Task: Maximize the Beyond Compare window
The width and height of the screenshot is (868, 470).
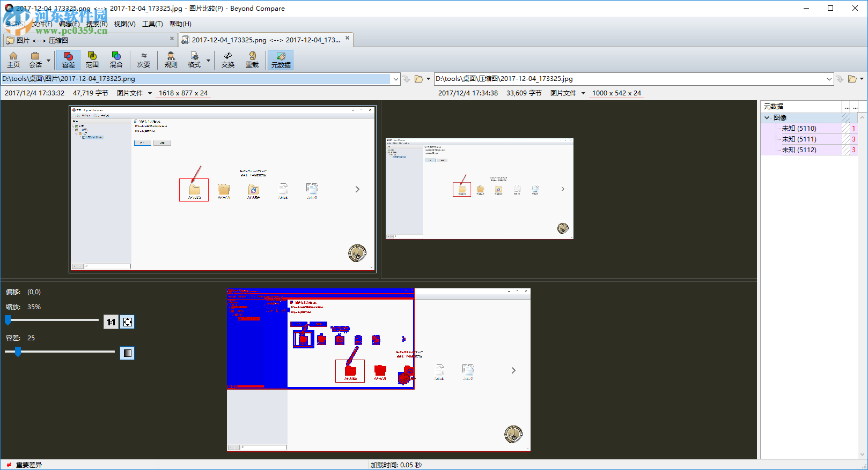Action: click(x=830, y=8)
